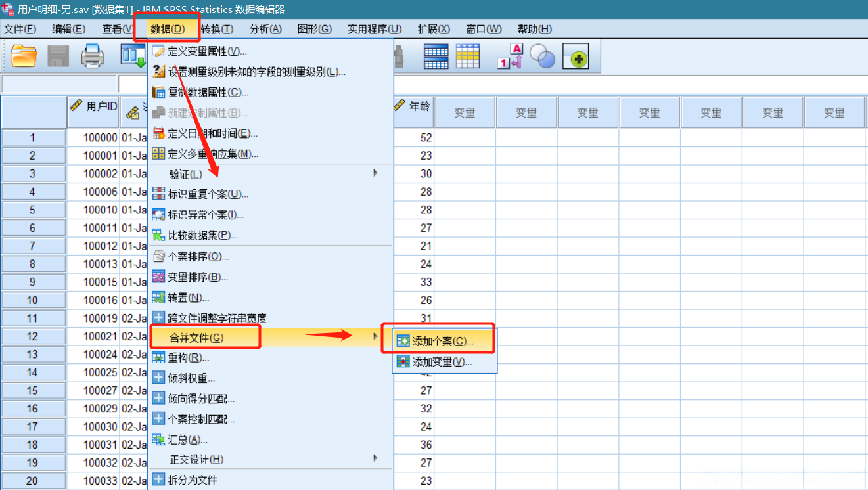Open the 帮助 menu

(535, 29)
